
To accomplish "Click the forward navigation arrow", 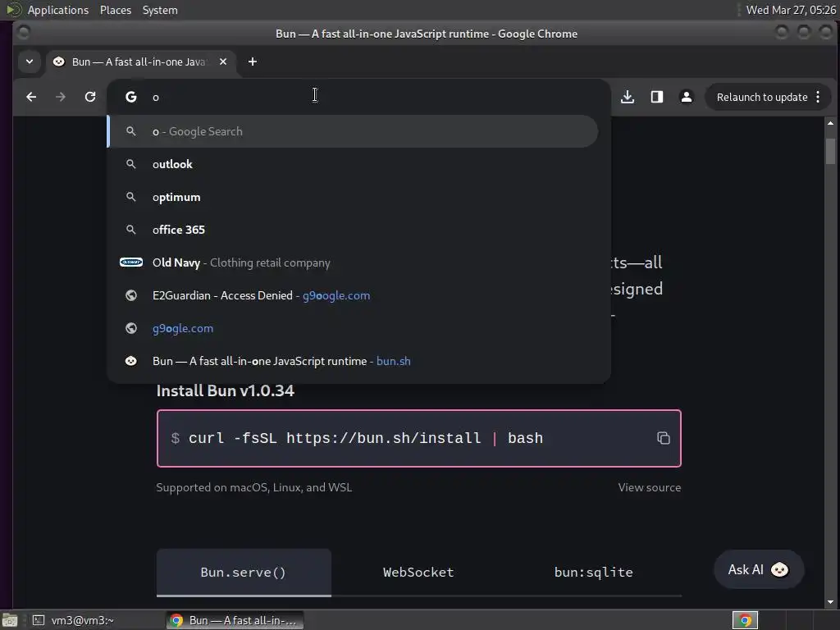I will point(61,97).
